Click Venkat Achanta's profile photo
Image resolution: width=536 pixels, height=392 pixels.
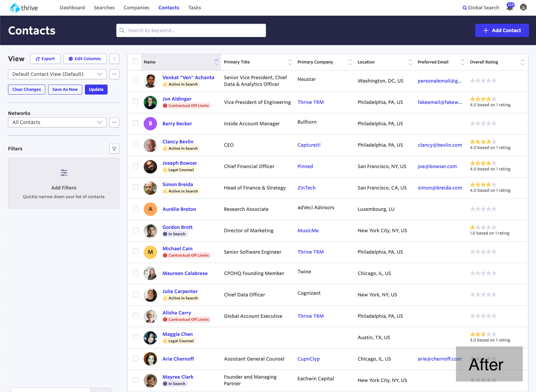click(x=150, y=81)
